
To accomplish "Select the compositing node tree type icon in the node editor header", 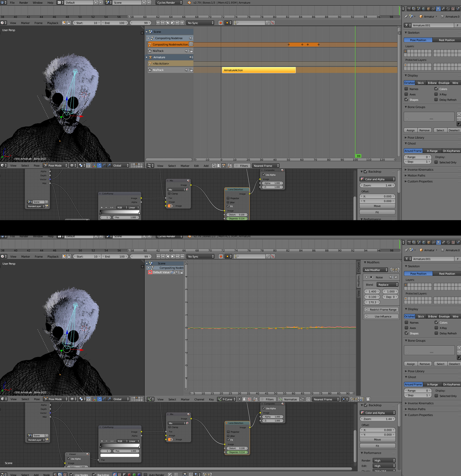I will click(x=60, y=475).
